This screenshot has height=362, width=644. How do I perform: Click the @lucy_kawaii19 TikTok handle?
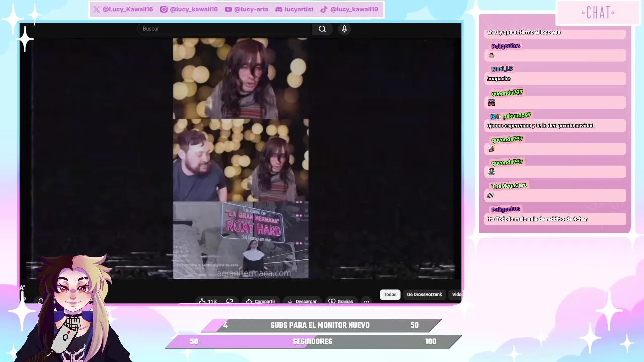pyautogui.click(x=354, y=9)
